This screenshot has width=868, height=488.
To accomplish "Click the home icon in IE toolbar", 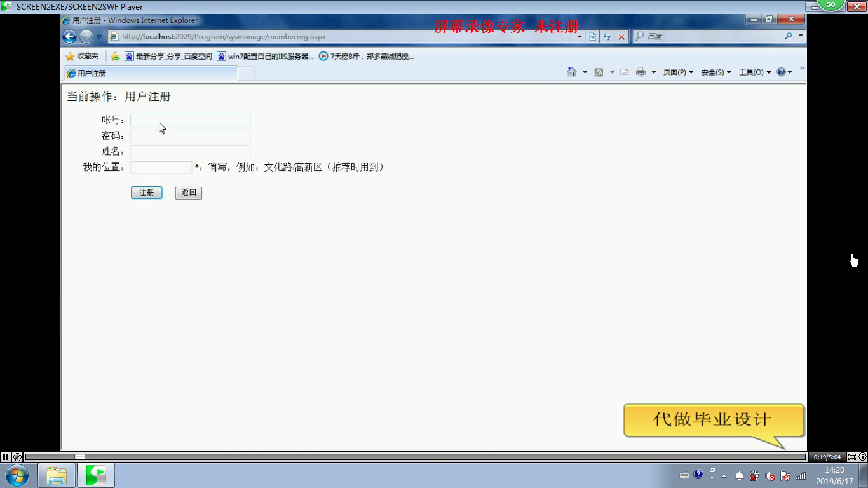I will pos(571,72).
